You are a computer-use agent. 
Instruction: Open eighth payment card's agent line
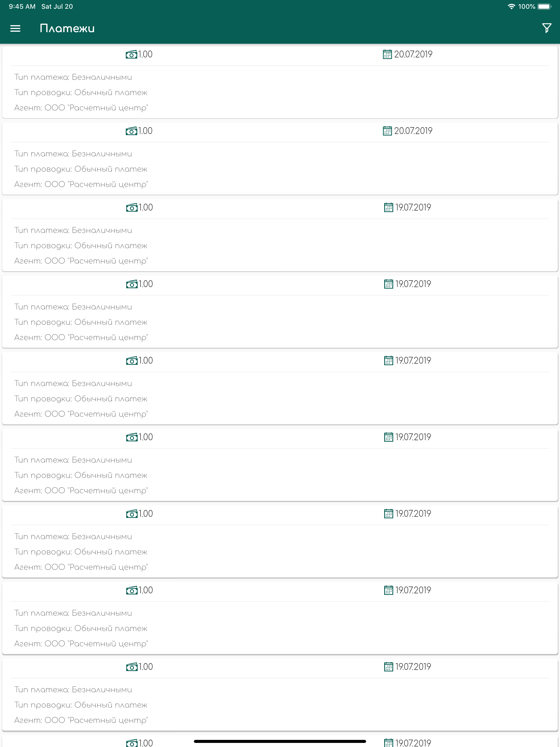point(81,644)
